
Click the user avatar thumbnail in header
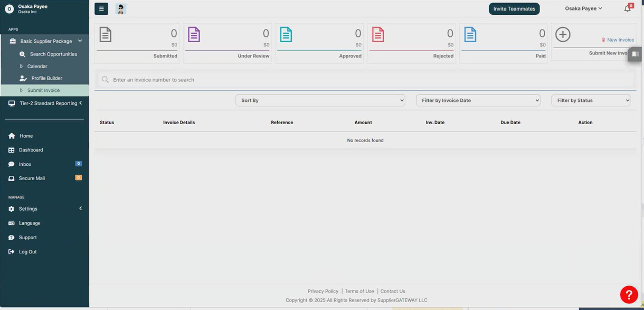point(121,8)
